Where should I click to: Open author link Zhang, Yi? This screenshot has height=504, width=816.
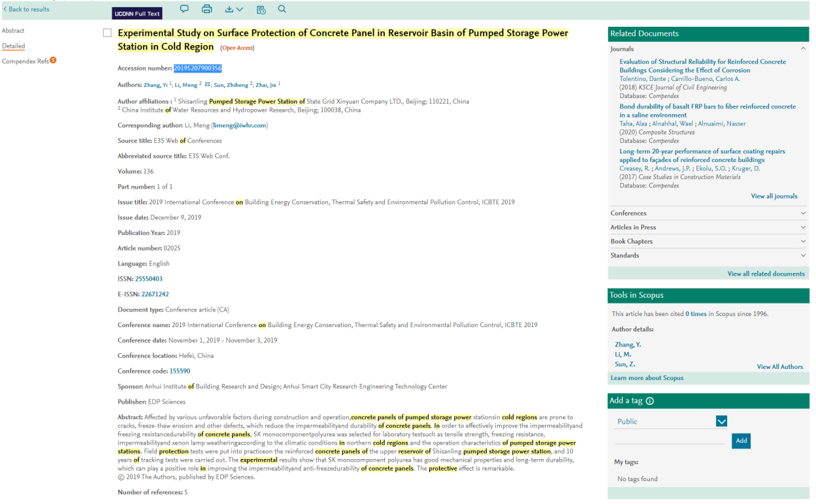[155, 85]
